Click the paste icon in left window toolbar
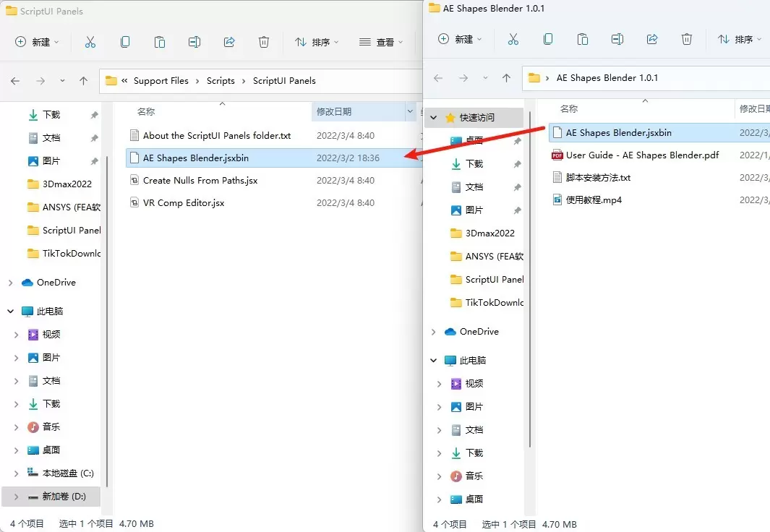This screenshot has height=532, width=770. click(x=160, y=43)
